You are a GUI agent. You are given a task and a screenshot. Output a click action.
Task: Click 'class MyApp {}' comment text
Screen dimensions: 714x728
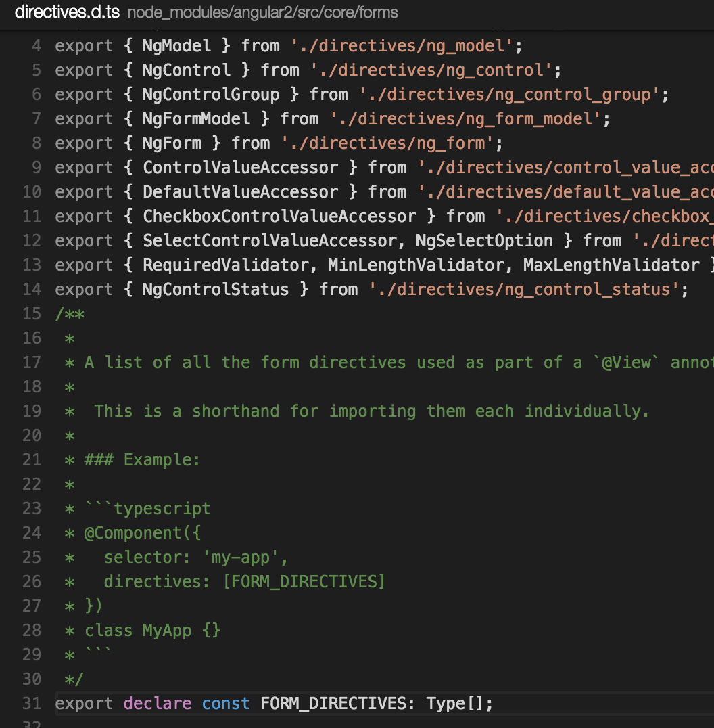152,631
